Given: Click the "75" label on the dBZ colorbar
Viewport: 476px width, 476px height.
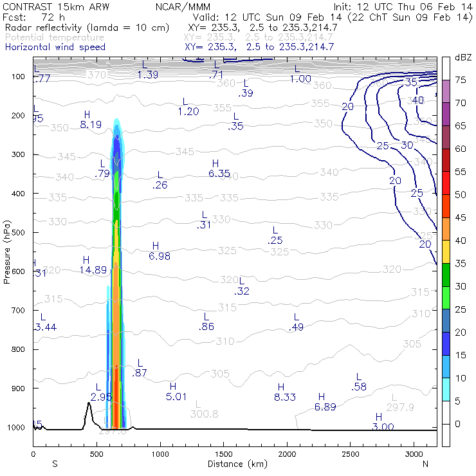Looking at the screenshot, I should click(460, 80).
